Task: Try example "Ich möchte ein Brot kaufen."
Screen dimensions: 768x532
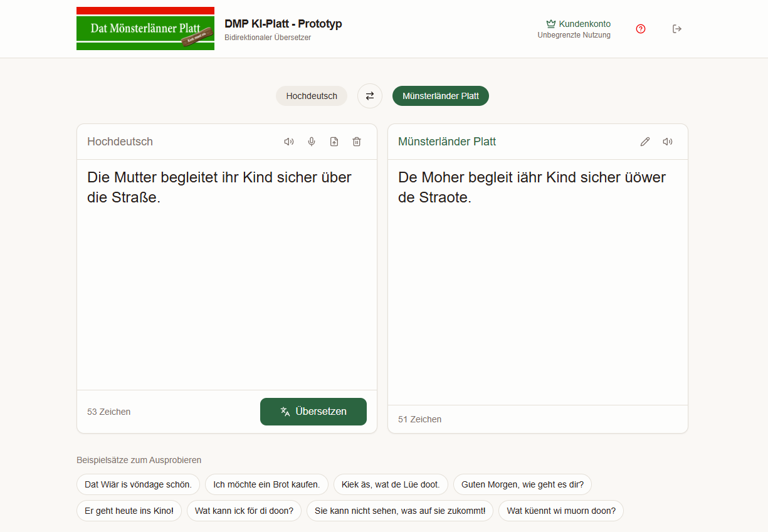Action: tap(266, 484)
